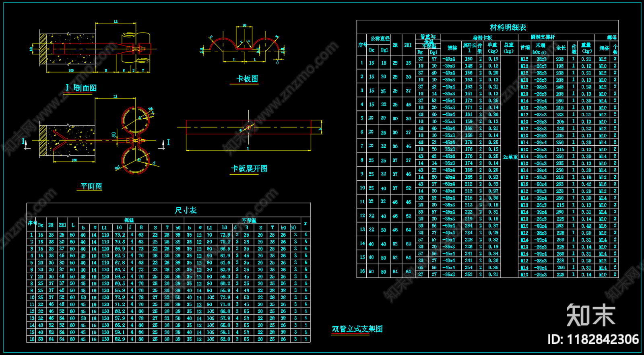Click the I-I剖面图 section label
The width and height of the screenshot is (644, 355).
(x=81, y=88)
